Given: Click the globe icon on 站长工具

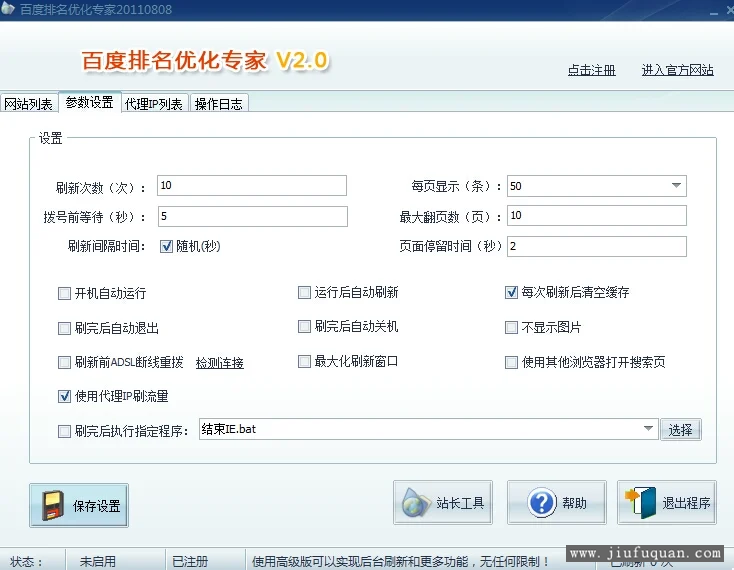Looking at the screenshot, I should click(x=415, y=503).
